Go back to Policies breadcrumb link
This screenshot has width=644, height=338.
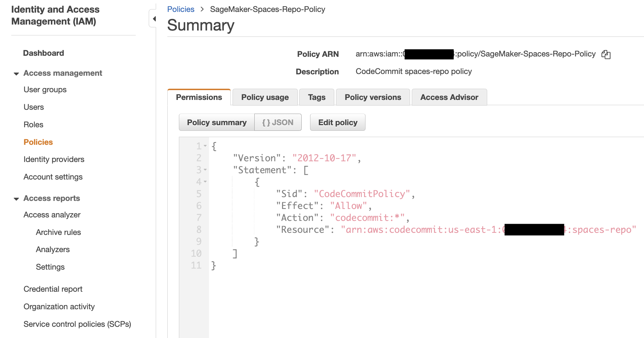pos(181,9)
